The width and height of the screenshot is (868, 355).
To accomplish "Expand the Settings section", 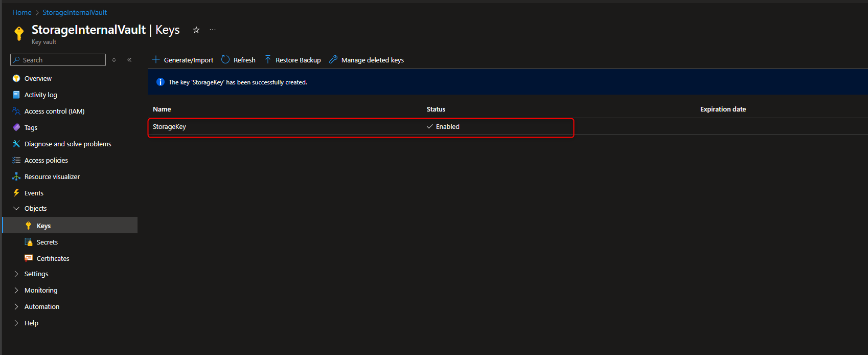I will click(x=16, y=274).
